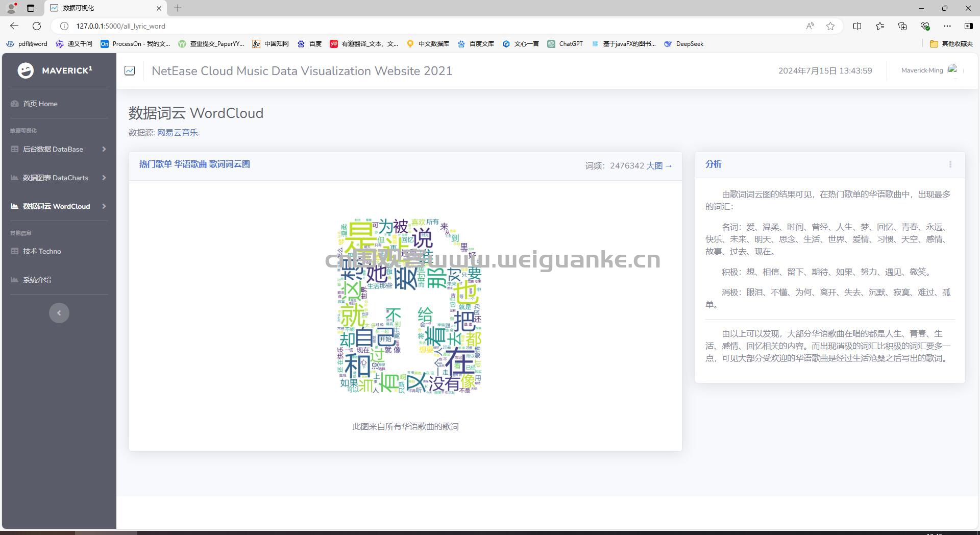This screenshot has height=535, width=980.
Task: Expand the 数据图表 DataCharts chevron
Action: click(x=104, y=178)
